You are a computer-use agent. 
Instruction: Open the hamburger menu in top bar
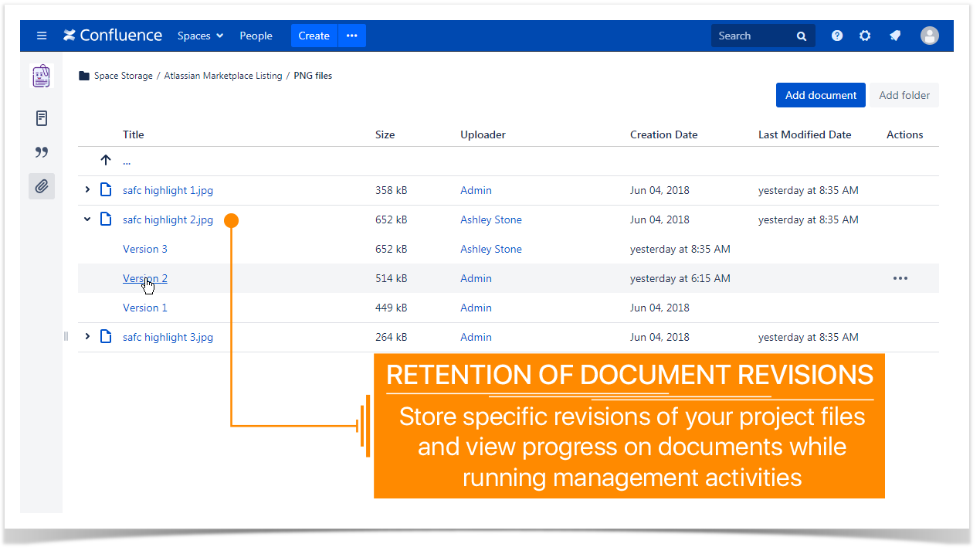42,36
